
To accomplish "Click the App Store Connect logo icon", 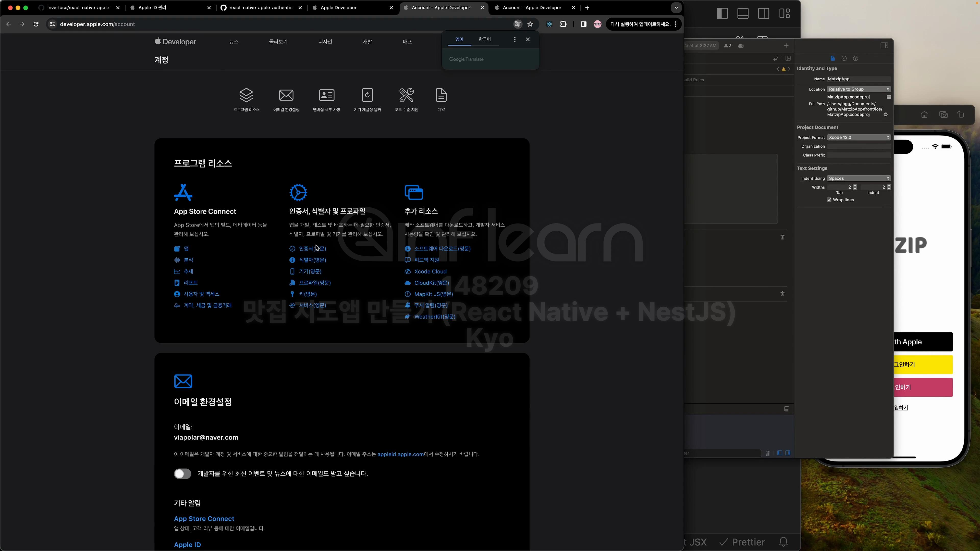I will tap(183, 192).
